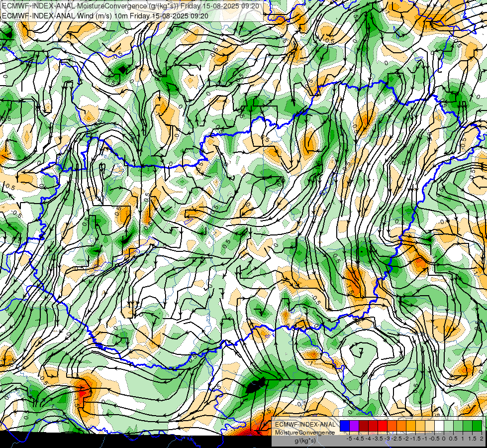Image resolution: width=487 pixels, height=448 pixels.
Task: Click the 2 tick label ending the legend scale
Action: 482,439
